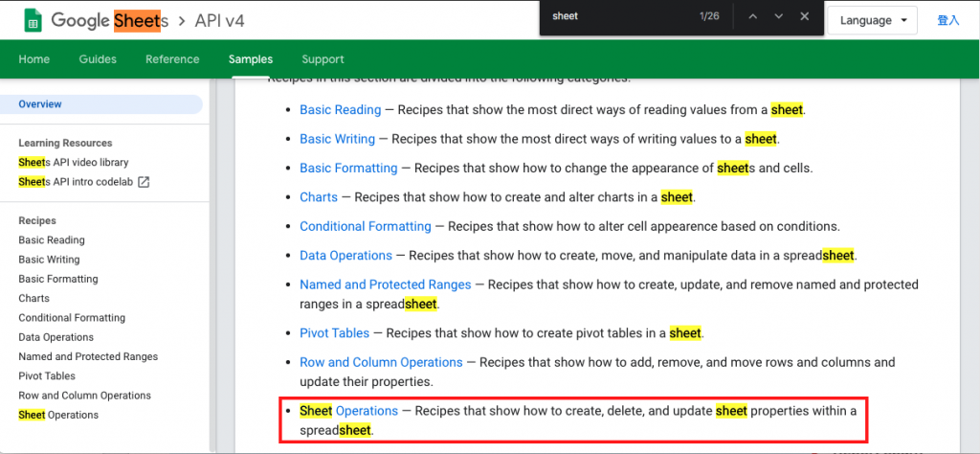Image resolution: width=980 pixels, height=454 pixels.
Task: Open the Guides navigation tab
Action: [98, 59]
